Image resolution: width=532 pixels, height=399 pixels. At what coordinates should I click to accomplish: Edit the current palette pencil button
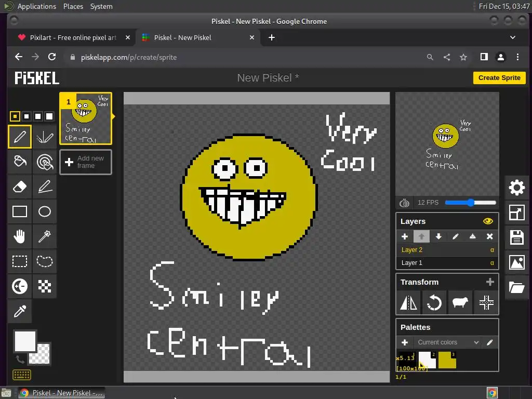(x=489, y=342)
